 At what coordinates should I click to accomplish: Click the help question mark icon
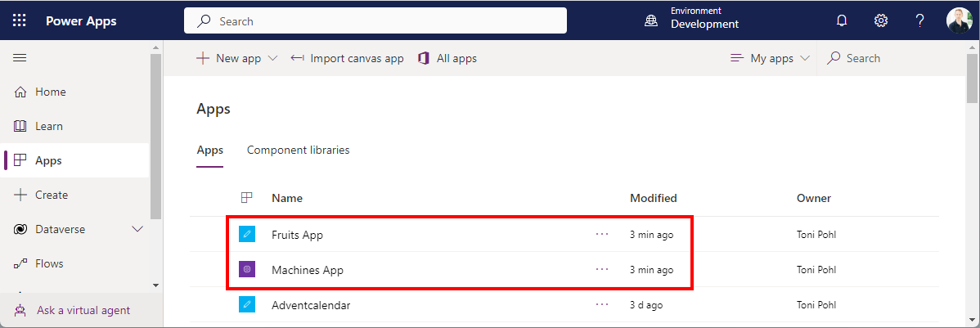point(919,21)
